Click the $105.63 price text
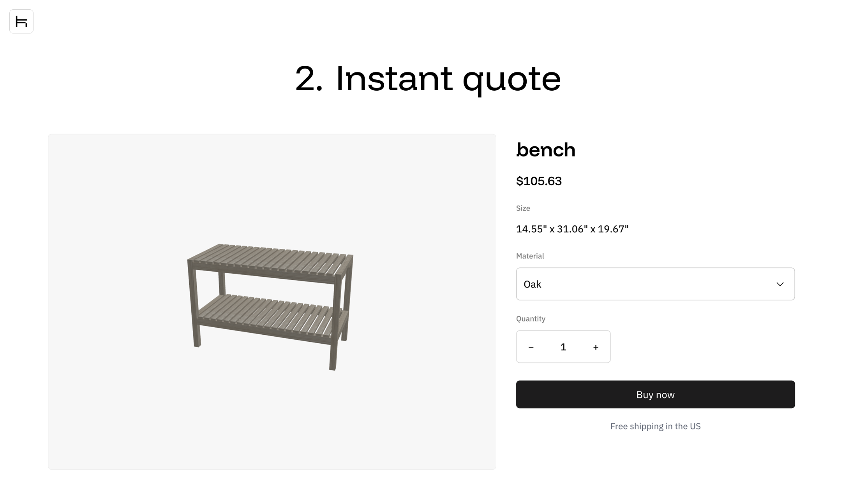 point(539,181)
